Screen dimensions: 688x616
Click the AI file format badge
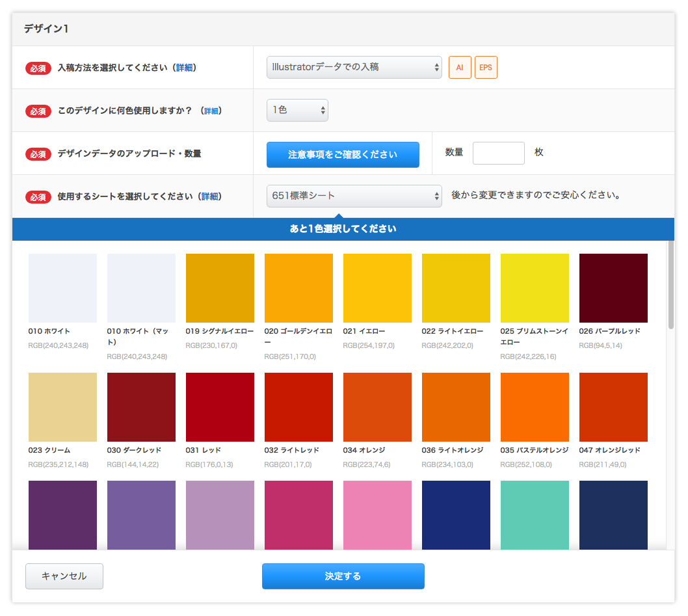(x=459, y=67)
